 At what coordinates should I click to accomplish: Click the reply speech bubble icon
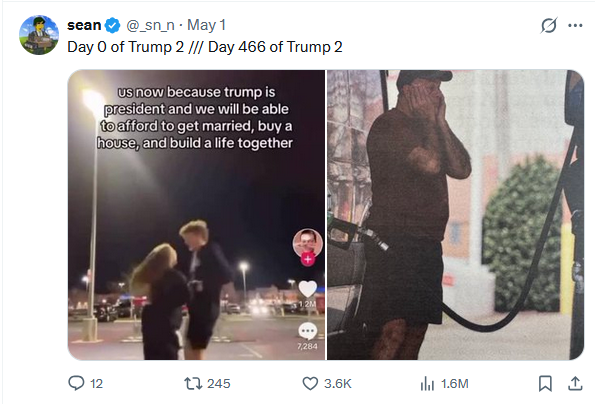pyautogui.click(x=76, y=383)
